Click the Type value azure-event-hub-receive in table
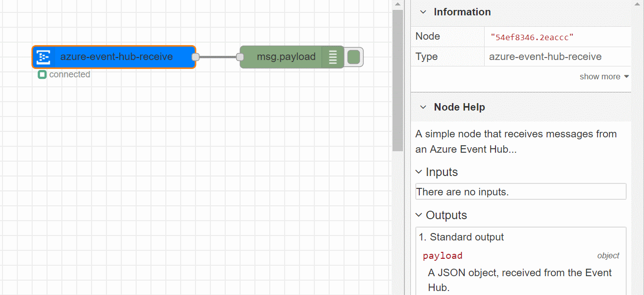 [x=545, y=57]
